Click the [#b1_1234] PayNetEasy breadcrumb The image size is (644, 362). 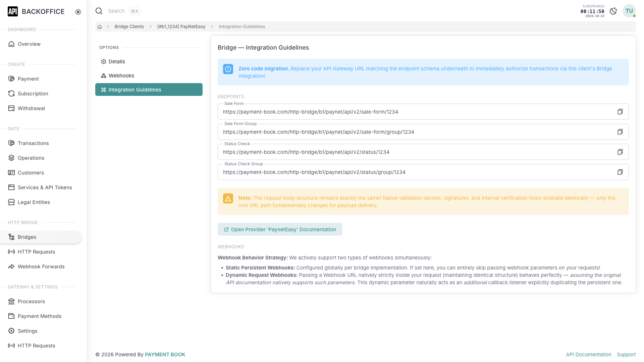181,26
